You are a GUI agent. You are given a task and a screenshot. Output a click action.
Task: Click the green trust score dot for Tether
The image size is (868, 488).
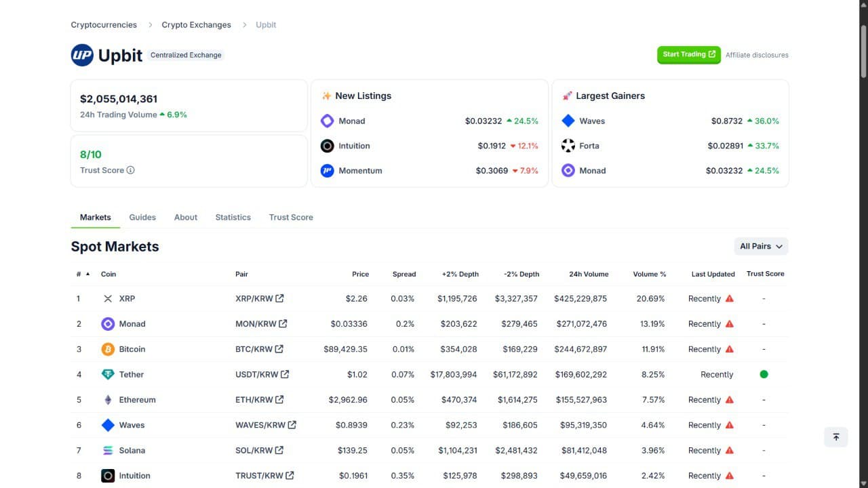[764, 374]
